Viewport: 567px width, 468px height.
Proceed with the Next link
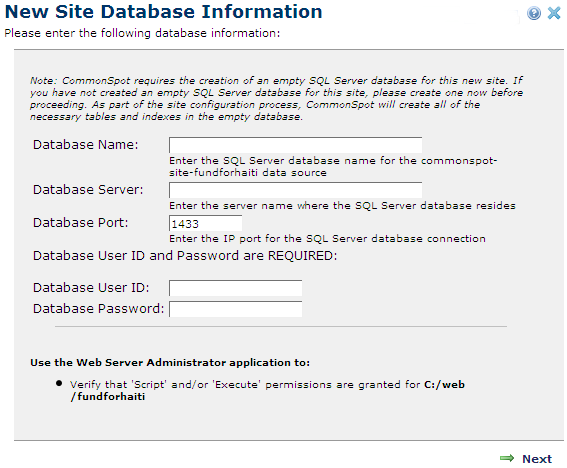pos(537,459)
